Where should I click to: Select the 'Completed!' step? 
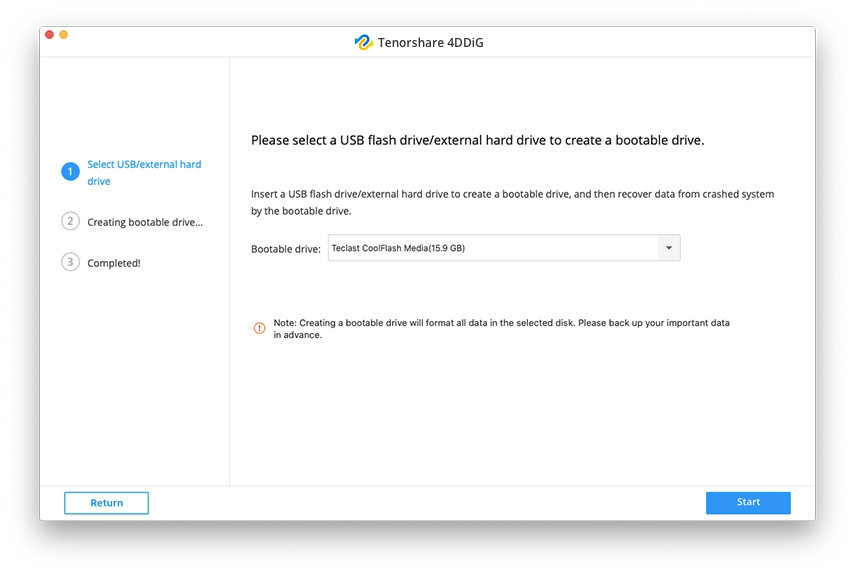click(114, 263)
